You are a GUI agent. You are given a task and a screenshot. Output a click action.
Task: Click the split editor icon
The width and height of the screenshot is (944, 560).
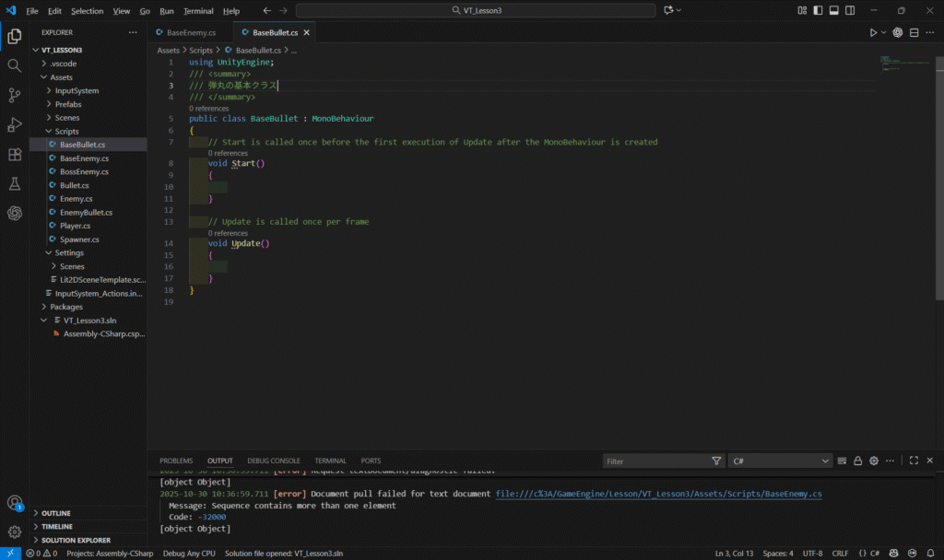point(914,32)
